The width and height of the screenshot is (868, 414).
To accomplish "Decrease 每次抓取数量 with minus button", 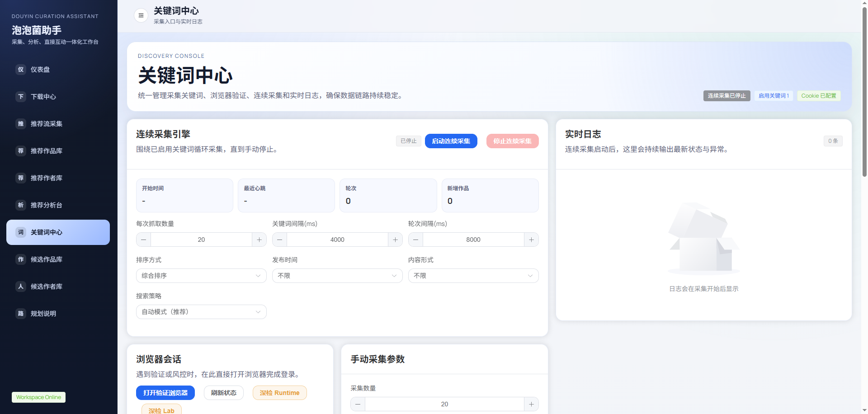I will 144,240.
